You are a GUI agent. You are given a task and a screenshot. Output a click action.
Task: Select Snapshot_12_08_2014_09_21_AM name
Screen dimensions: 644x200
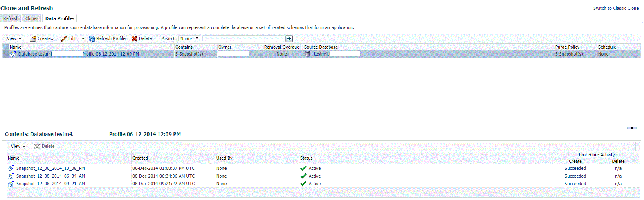click(x=51, y=184)
